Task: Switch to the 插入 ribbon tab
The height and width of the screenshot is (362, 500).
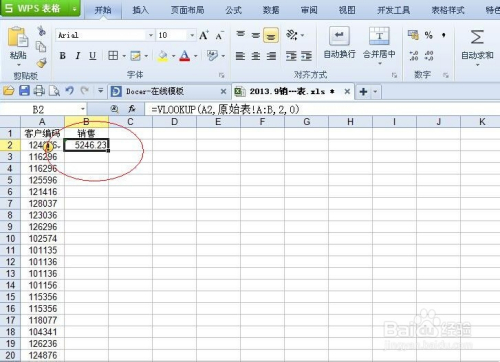Action: [x=140, y=10]
